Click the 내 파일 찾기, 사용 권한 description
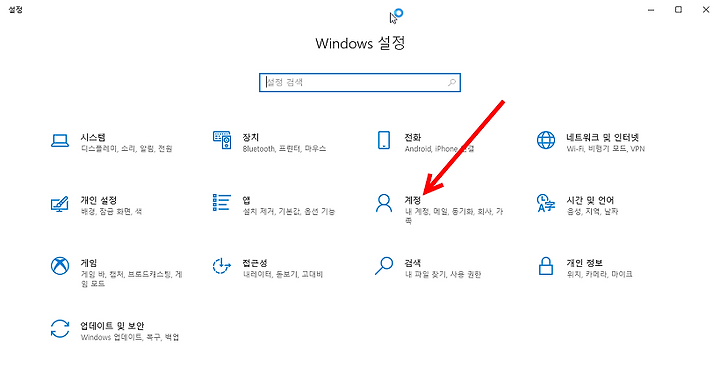 click(443, 275)
